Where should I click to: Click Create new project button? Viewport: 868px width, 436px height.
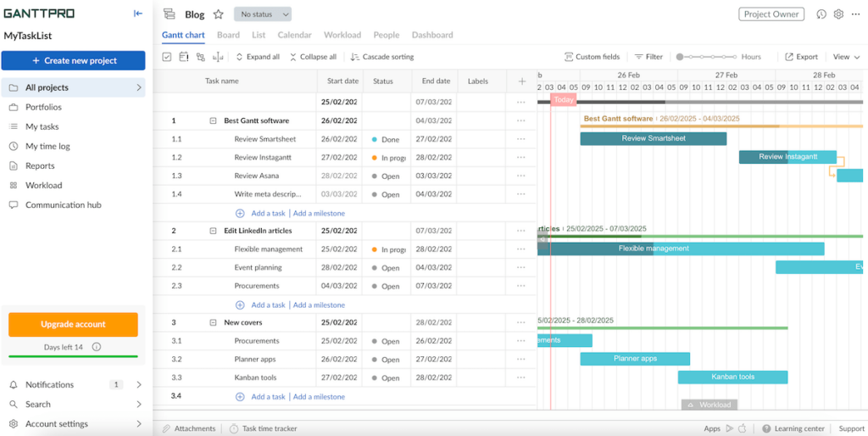coord(73,61)
